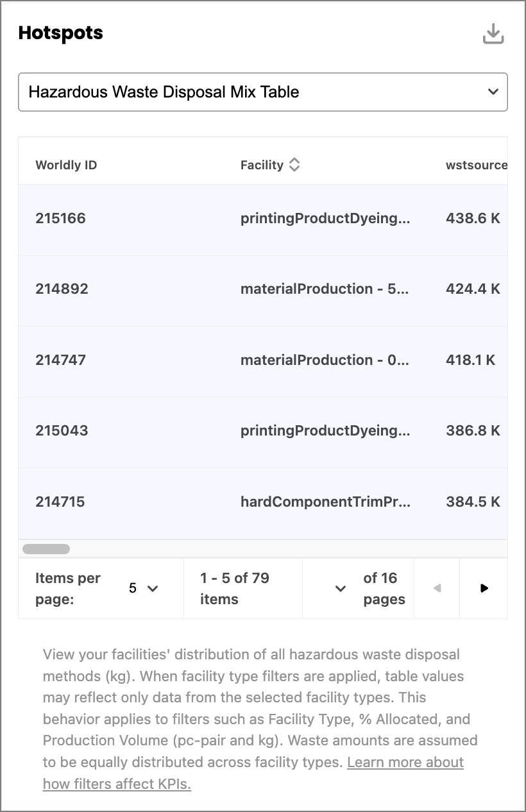
Task: Go to next page of results
Action: click(x=484, y=588)
